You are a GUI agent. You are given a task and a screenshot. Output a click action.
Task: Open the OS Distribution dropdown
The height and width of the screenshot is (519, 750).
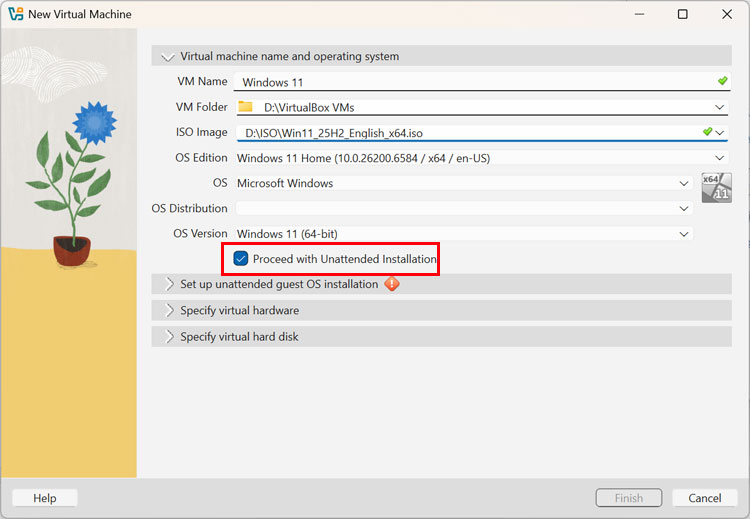coord(684,209)
